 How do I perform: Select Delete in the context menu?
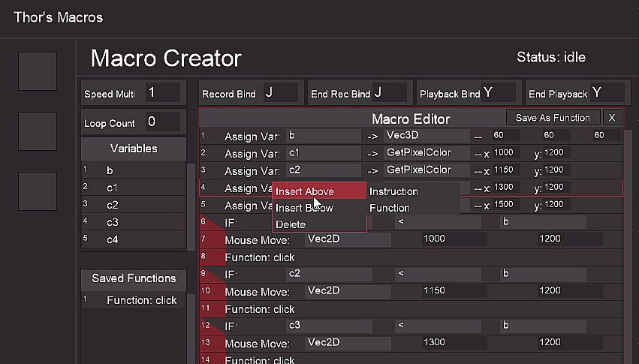(291, 224)
